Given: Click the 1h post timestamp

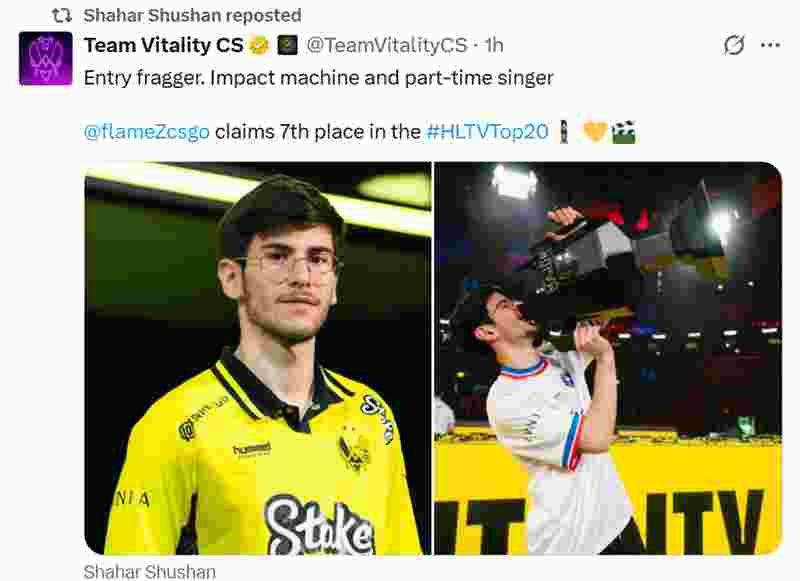Looking at the screenshot, I should pyautogui.click(x=494, y=45).
